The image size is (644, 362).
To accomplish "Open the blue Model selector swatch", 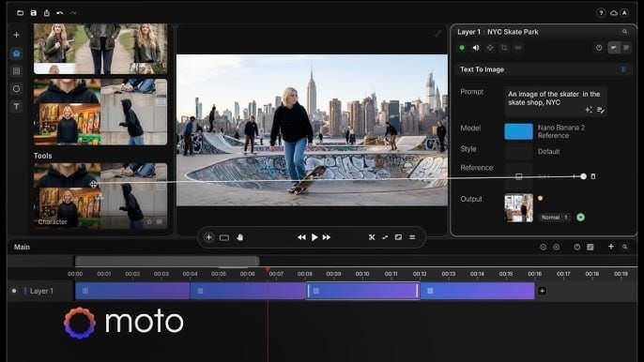I will (x=518, y=131).
